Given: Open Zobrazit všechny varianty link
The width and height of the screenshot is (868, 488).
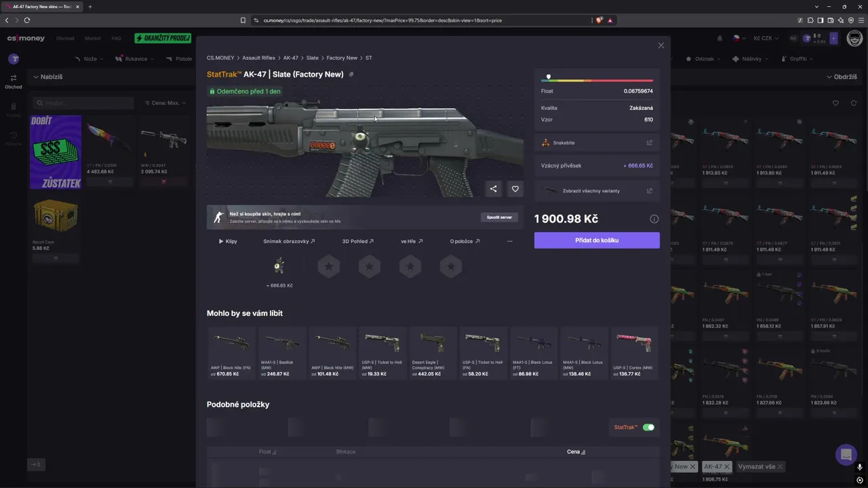Looking at the screenshot, I should tap(597, 191).
